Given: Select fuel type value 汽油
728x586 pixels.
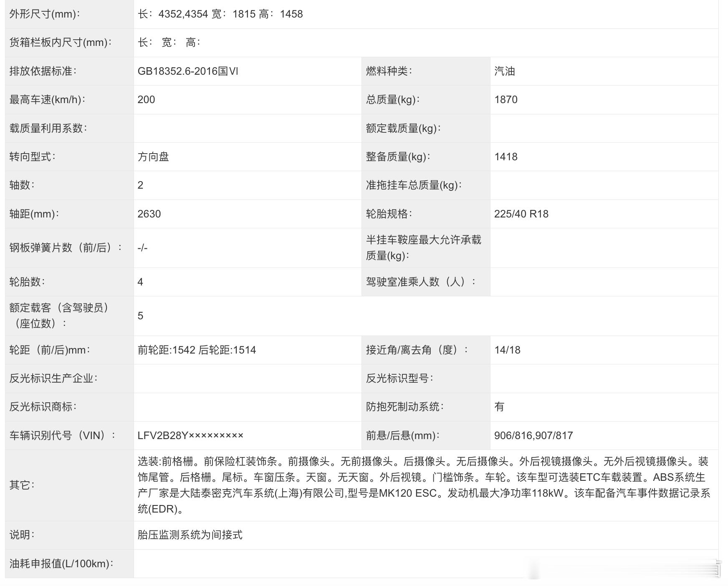Looking at the screenshot, I should [504, 71].
